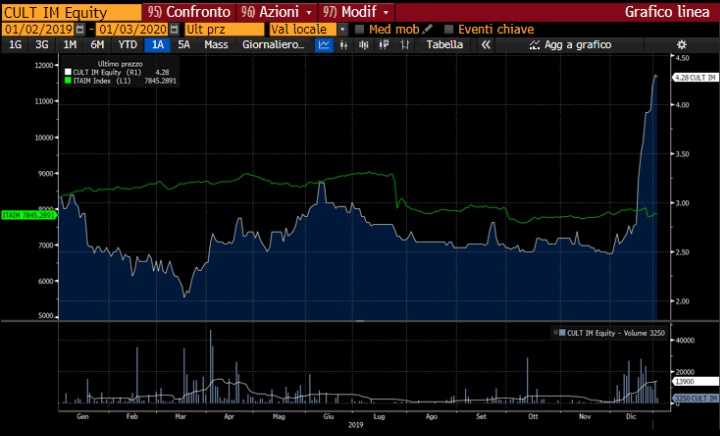
Task: Click the Grafico linea title label
Action: (x=666, y=12)
